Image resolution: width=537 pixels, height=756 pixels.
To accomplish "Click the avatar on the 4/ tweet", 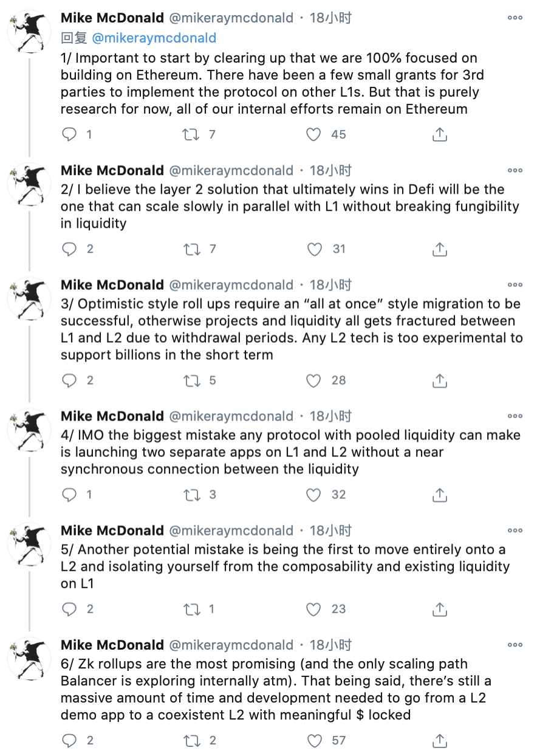I will pyautogui.click(x=29, y=430).
